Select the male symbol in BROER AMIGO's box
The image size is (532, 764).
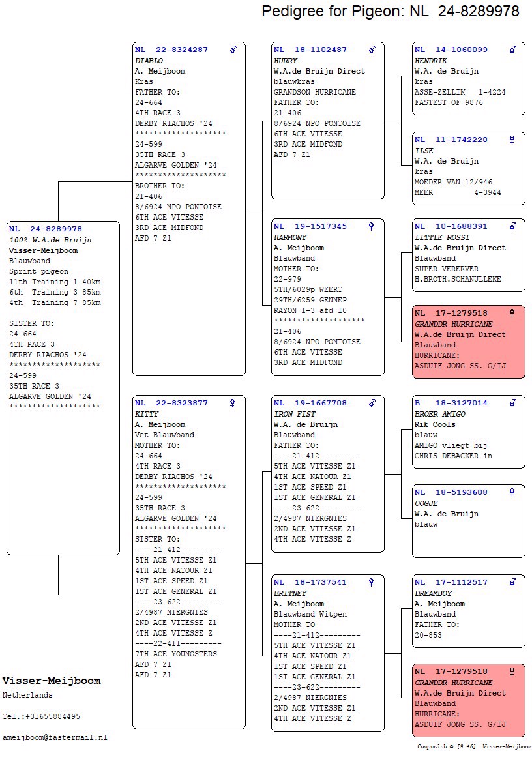513,403
